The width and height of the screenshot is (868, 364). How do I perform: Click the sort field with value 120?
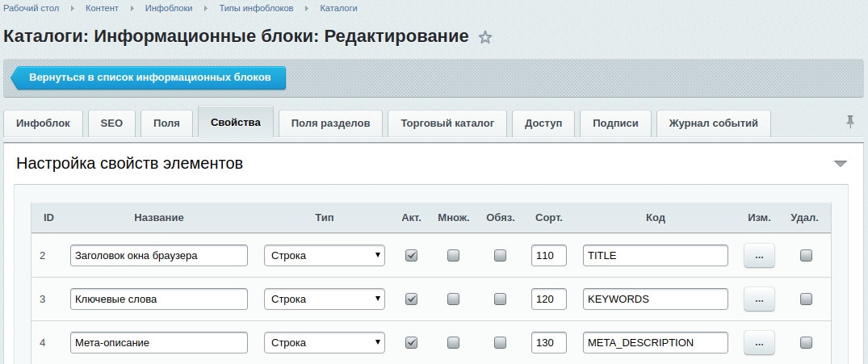tap(548, 299)
